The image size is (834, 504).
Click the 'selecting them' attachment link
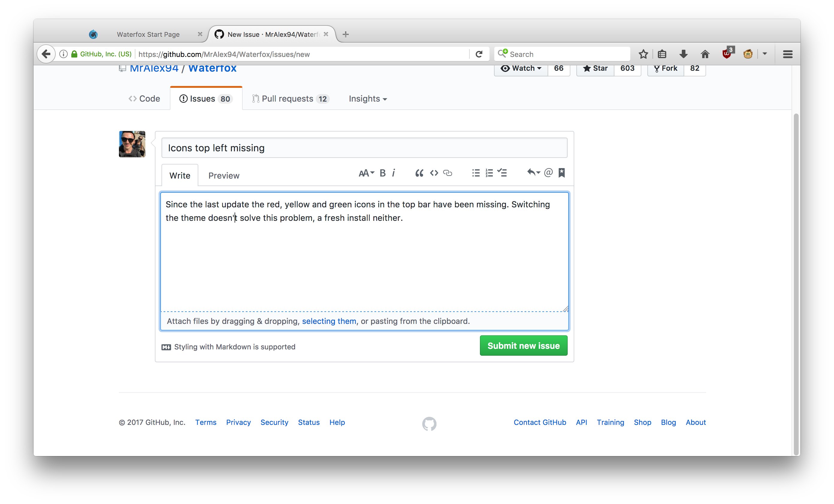coord(329,321)
